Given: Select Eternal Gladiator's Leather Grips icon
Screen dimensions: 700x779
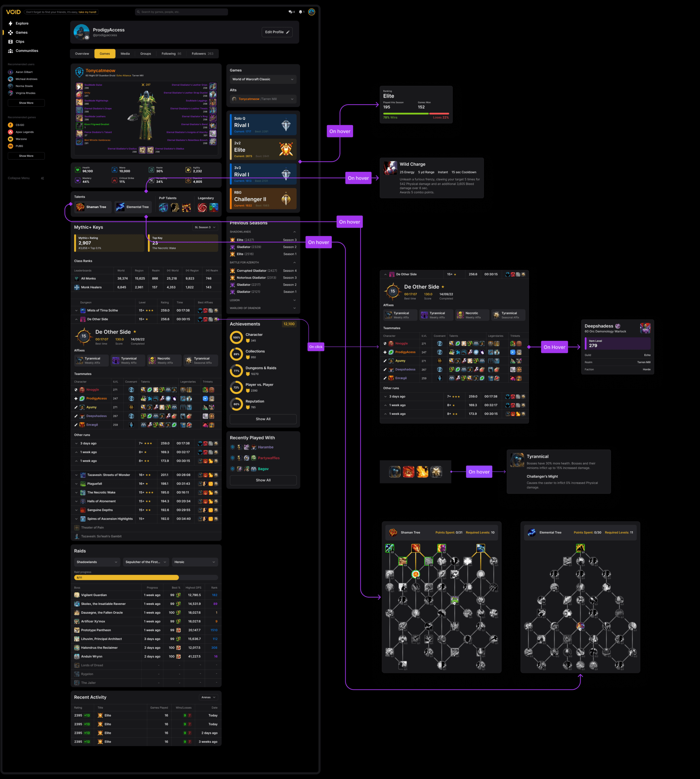Looking at the screenshot, I should pos(213,86).
